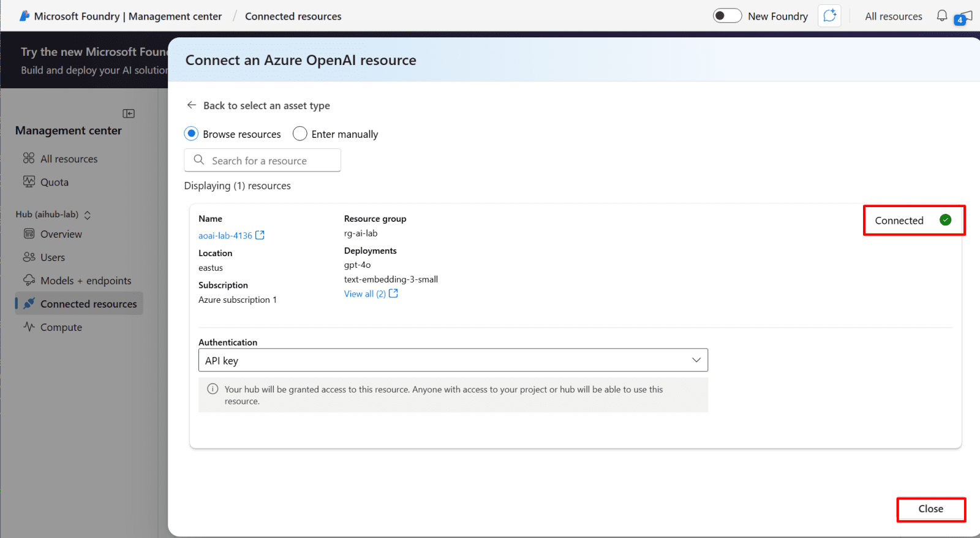Click text-embedding-3-small deployment text
The image size is (980, 538).
pos(391,279)
